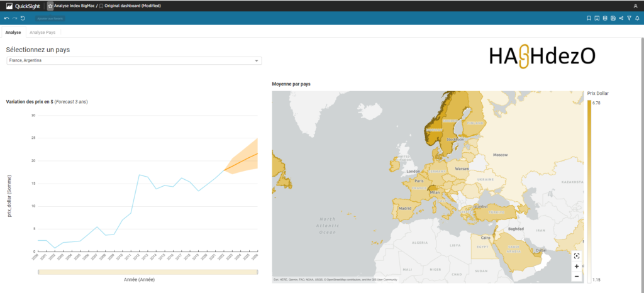Zoom in on the map
This screenshot has height=293, width=644.
(x=577, y=267)
